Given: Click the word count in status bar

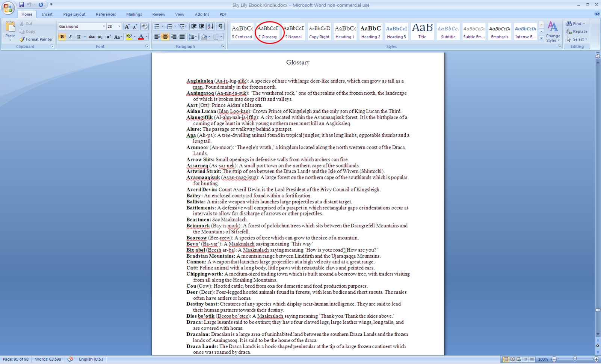Looking at the screenshot, I should coord(48,359).
